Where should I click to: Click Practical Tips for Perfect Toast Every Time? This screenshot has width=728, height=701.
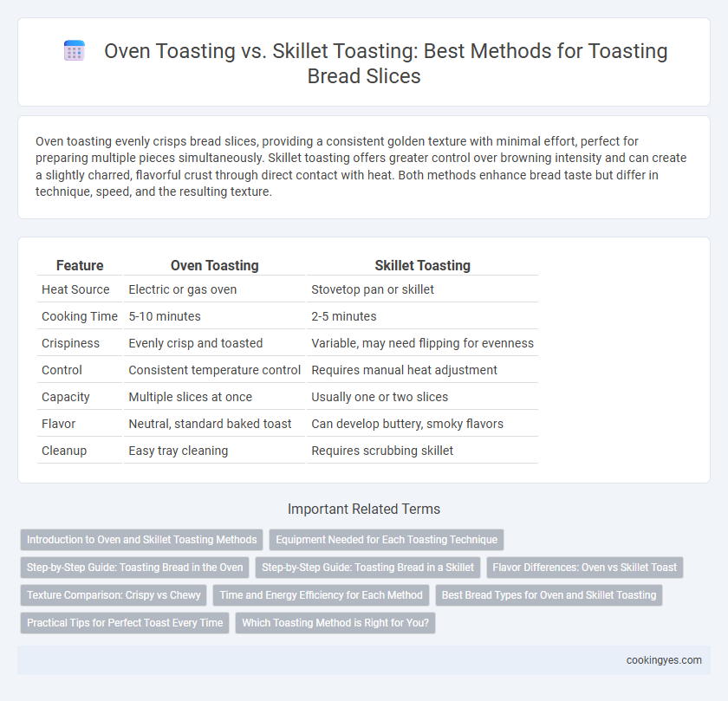click(x=125, y=623)
